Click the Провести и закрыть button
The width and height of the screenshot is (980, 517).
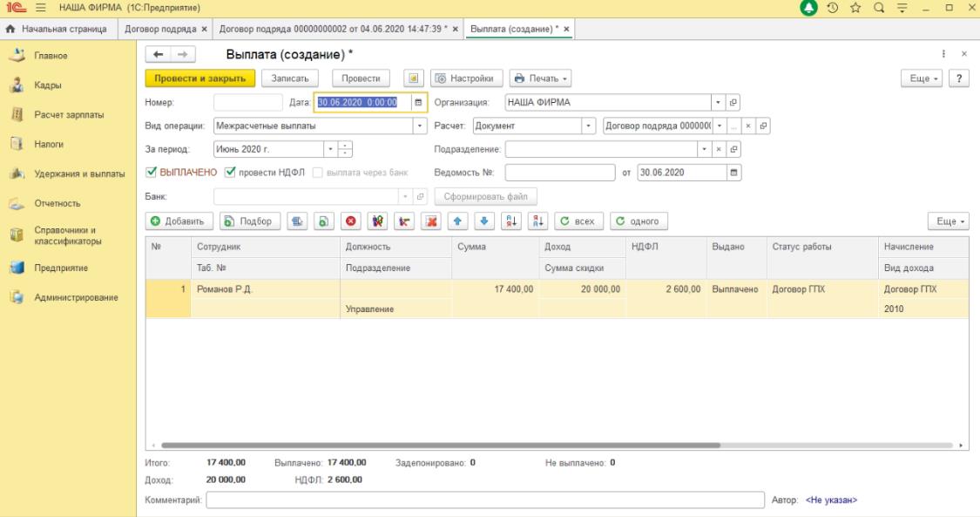click(x=199, y=78)
